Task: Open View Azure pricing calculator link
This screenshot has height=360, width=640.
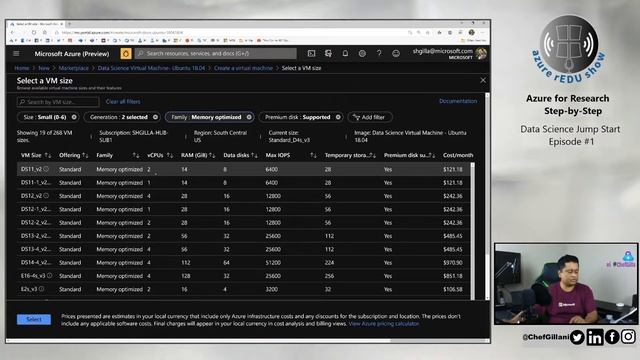Action: (384, 324)
